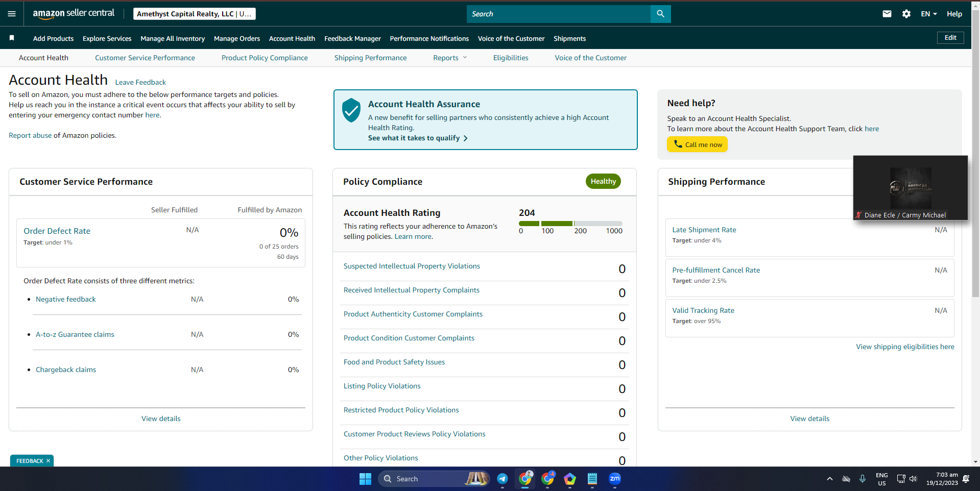Open the Chargeback claims link

coord(66,370)
